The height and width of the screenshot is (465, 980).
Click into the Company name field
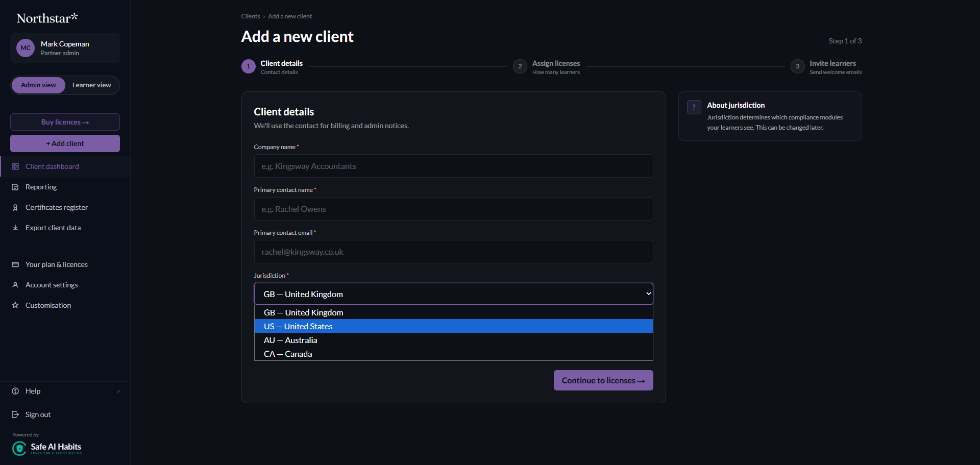pos(453,166)
